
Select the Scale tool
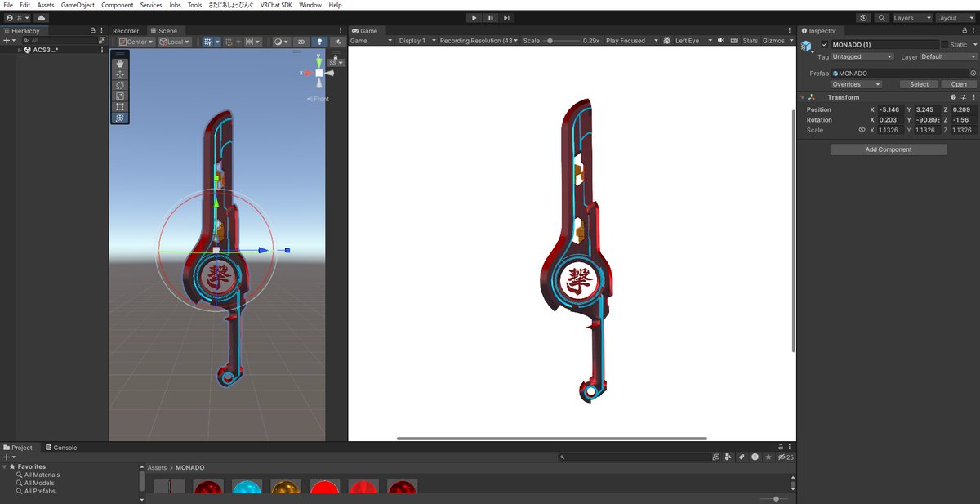click(x=120, y=96)
